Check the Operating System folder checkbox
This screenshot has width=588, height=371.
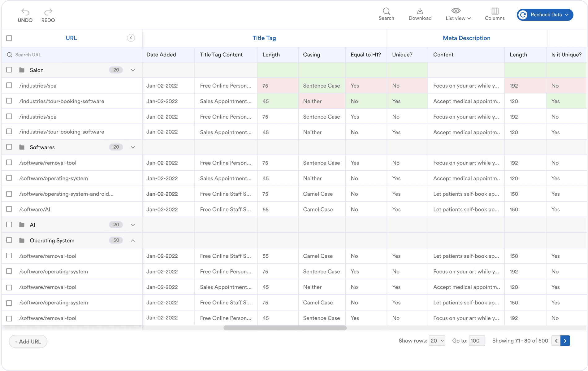click(x=9, y=240)
